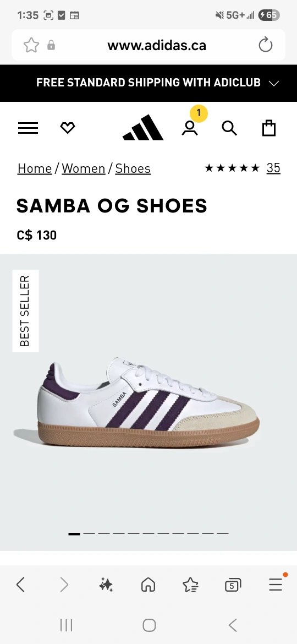The height and width of the screenshot is (644, 297).
Task: Expand the free shipping AdiClub banner
Action: [x=148, y=83]
